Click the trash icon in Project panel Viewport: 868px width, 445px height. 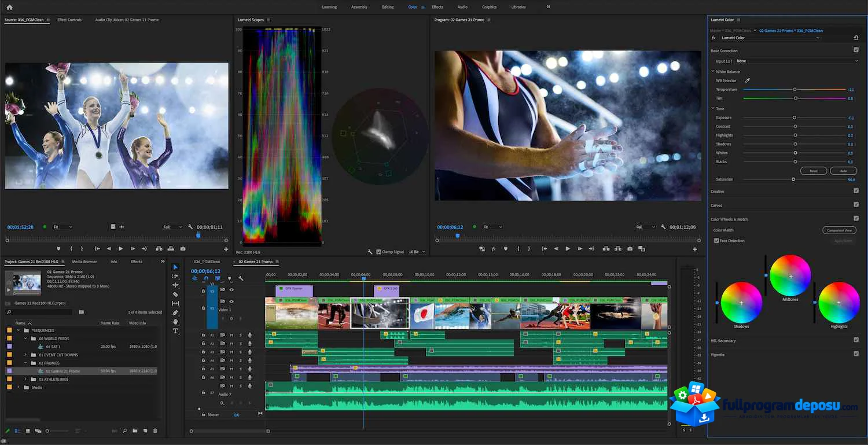(155, 431)
